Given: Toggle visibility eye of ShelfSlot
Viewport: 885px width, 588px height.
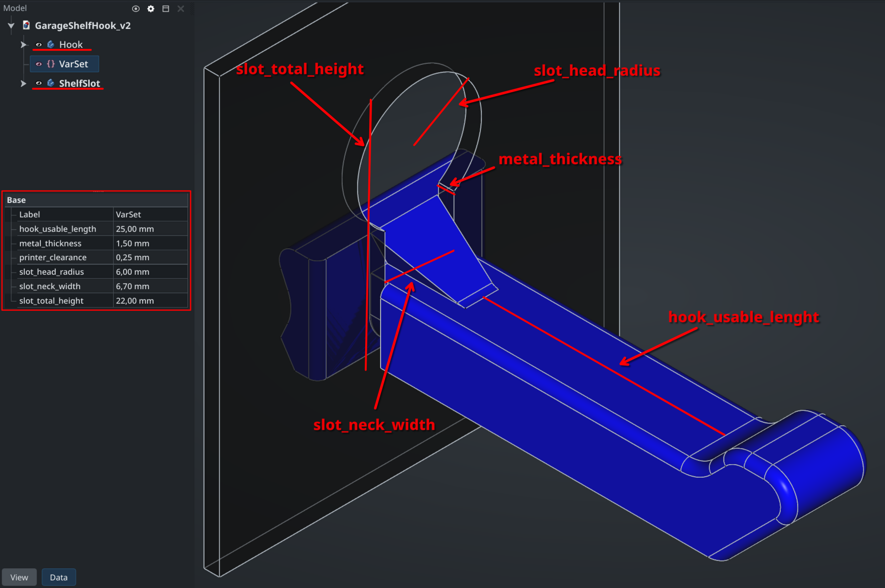Looking at the screenshot, I should pyautogui.click(x=38, y=83).
